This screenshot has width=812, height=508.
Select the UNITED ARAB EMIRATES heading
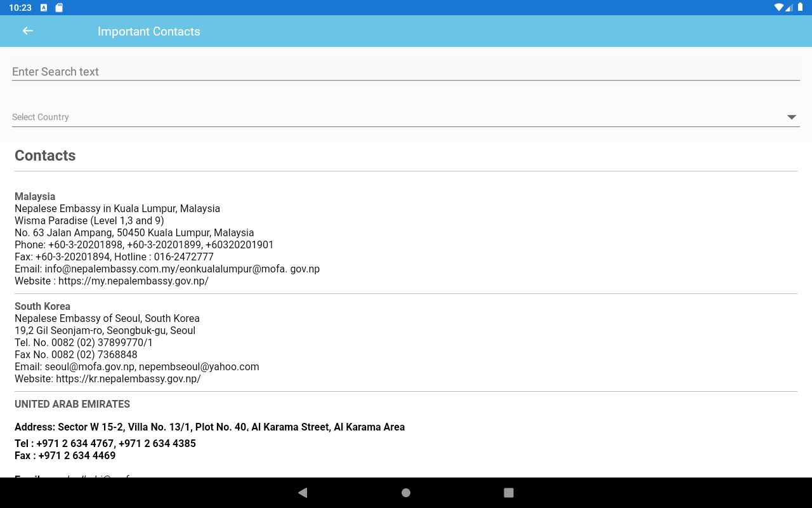coord(72,404)
